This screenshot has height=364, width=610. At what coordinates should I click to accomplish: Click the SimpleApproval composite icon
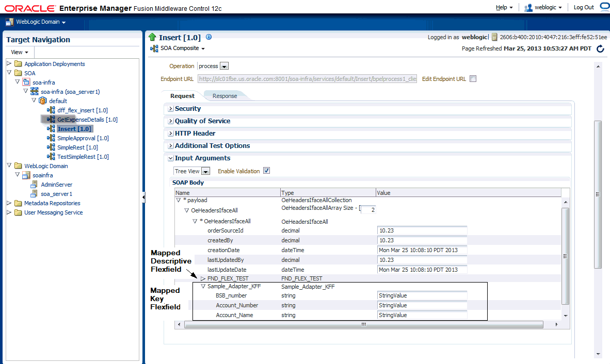[51, 138]
